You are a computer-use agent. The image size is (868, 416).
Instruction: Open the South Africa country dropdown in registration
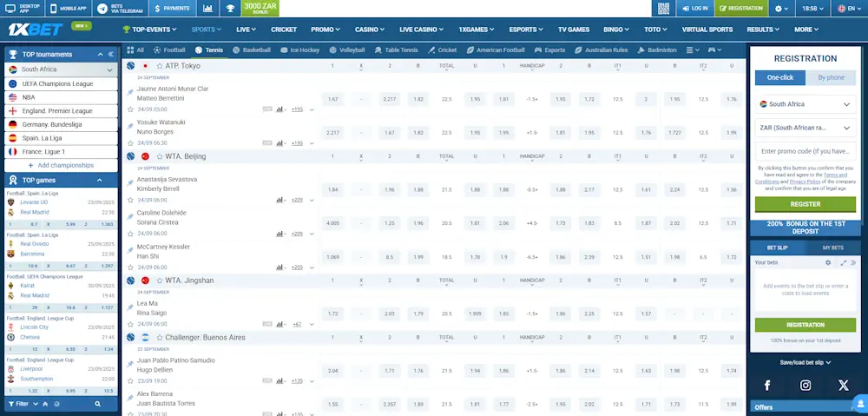[805, 104]
